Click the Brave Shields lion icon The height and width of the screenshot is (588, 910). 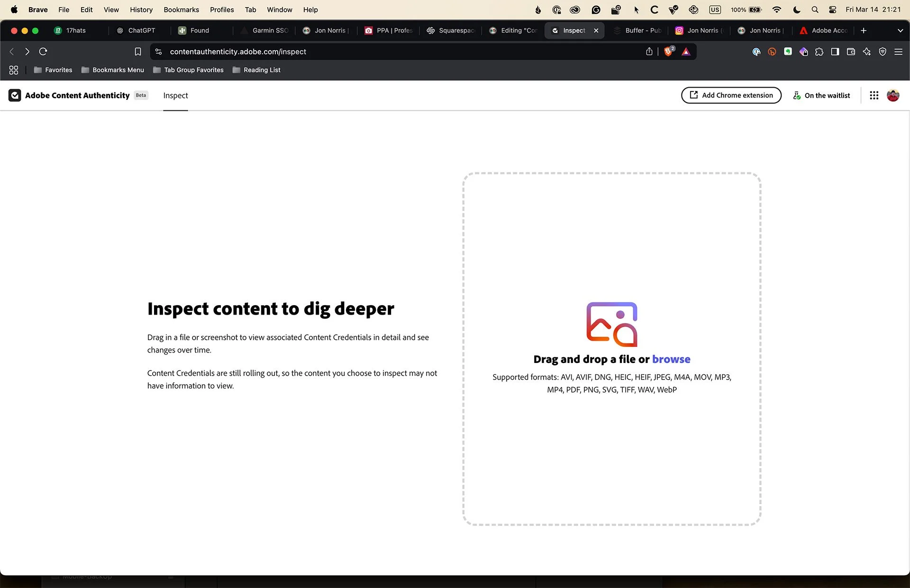point(668,52)
